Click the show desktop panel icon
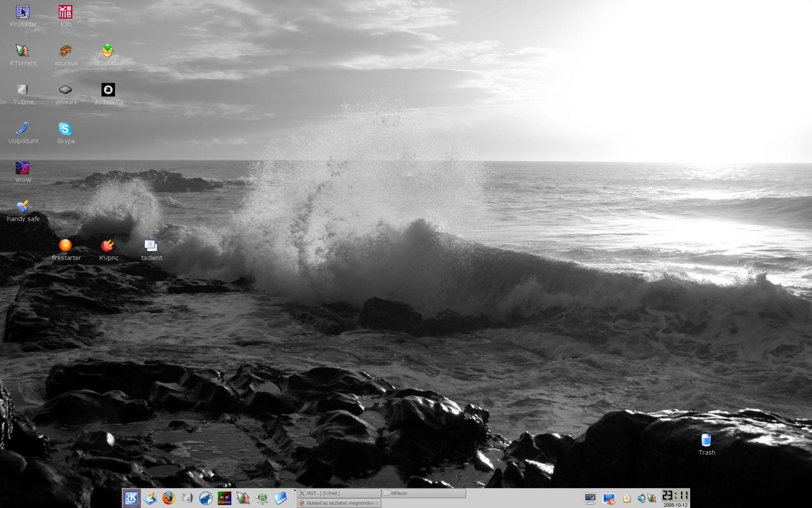The image size is (812, 508). click(150, 498)
